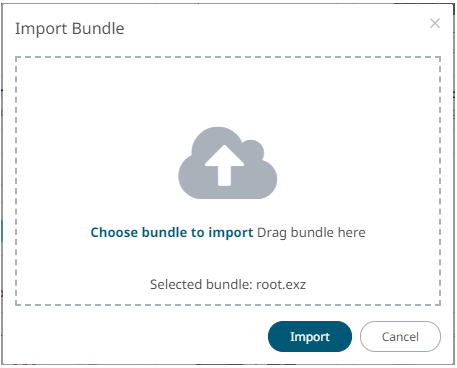Open the Choose bundle to import link
The width and height of the screenshot is (457, 368).
172,232
